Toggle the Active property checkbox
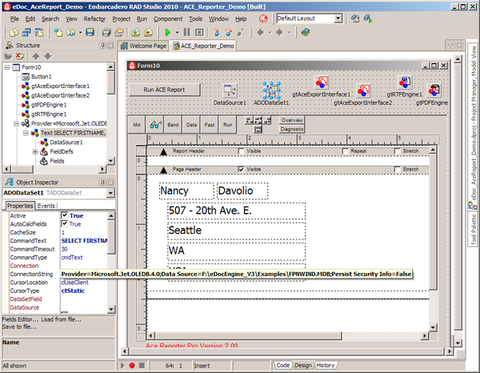 click(65, 215)
